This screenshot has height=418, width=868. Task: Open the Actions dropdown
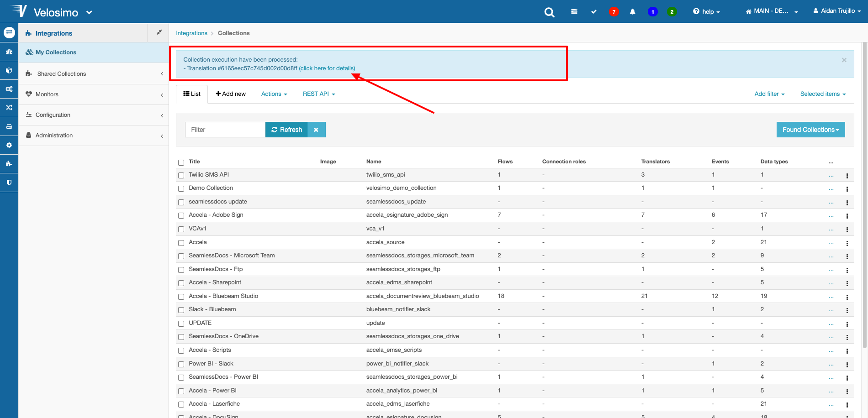point(274,94)
